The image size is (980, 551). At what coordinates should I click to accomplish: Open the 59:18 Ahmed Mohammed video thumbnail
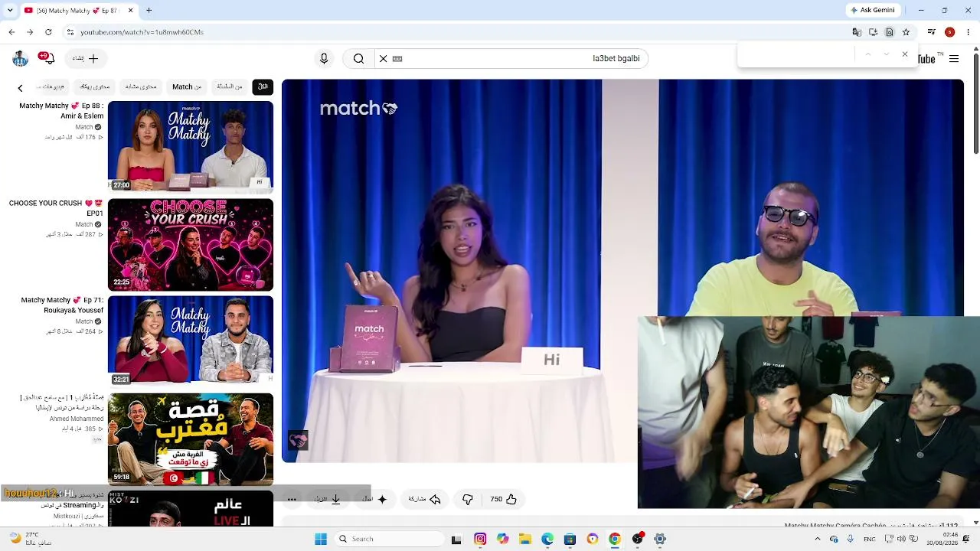(191, 439)
